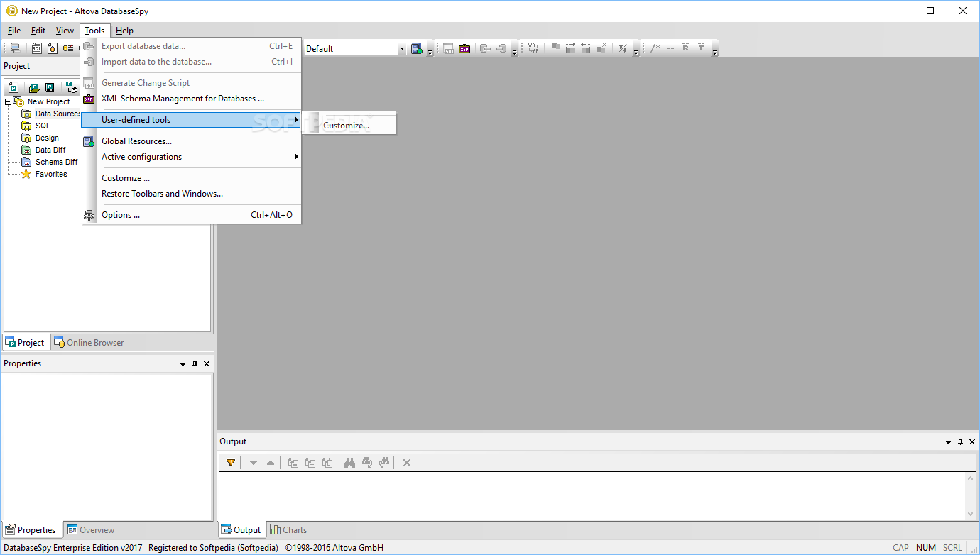980x555 pixels.
Task: Open Options... from Tools menu
Action: coord(192,215)
